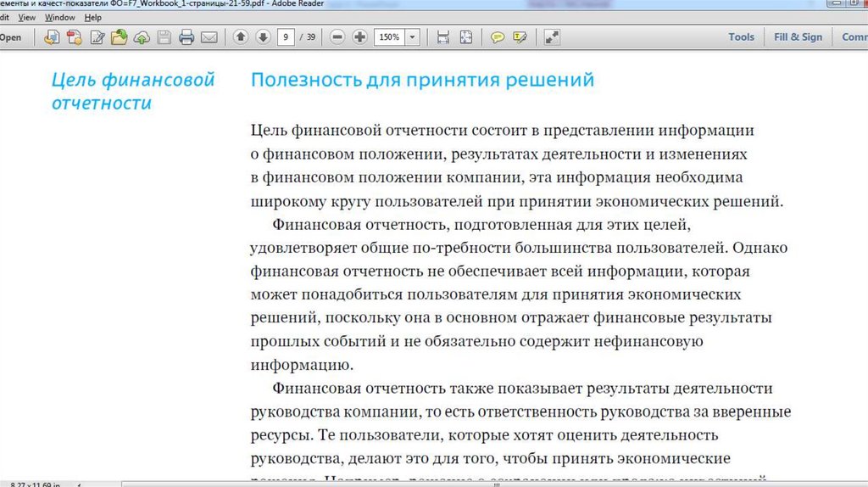Enable the scrolling fit-width page view
This screenshot has width=868, height=487.
coord(442,37)
